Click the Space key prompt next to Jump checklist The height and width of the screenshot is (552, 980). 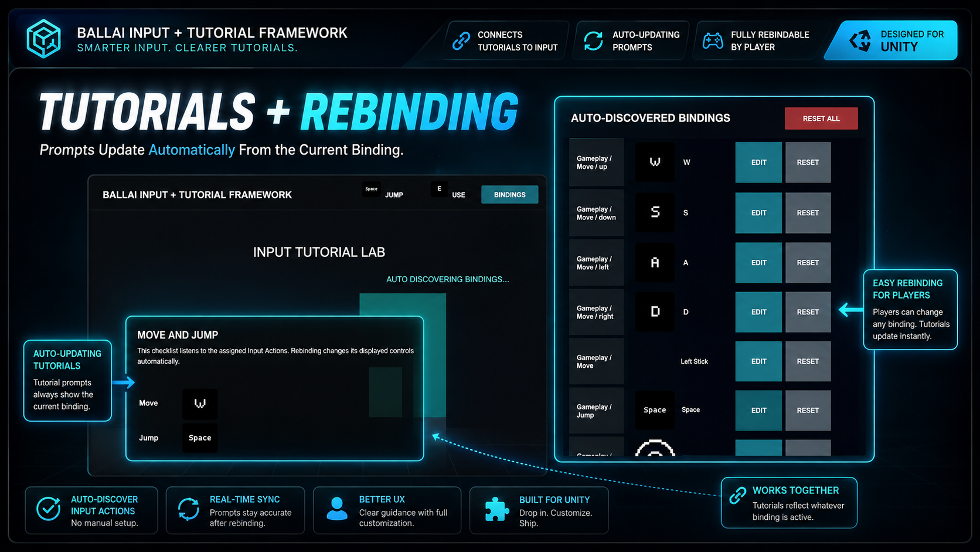(x=200, y=438)
